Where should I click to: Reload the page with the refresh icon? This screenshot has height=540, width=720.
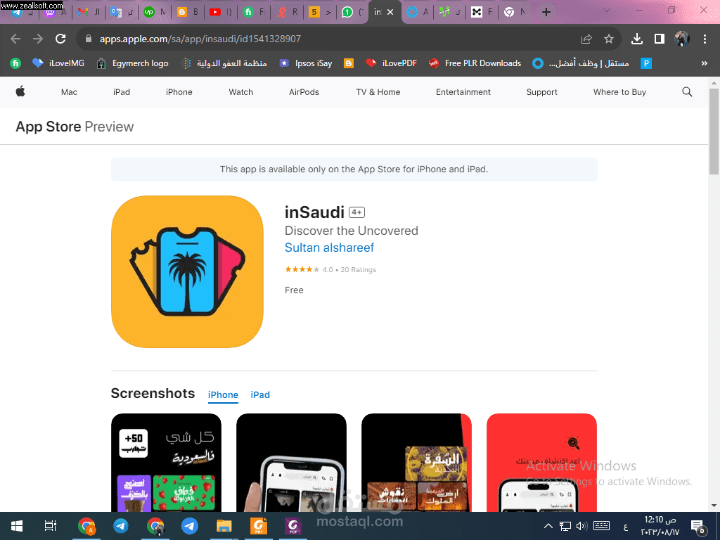click(x=61, y=39)
